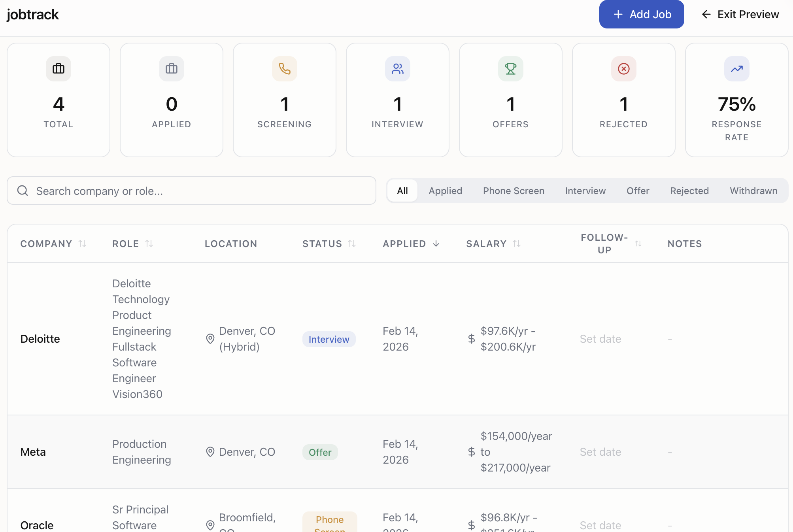Screen dimensions: 793x532
Task: Click the phone icon on the Screening card
Action: click(284, 68)
